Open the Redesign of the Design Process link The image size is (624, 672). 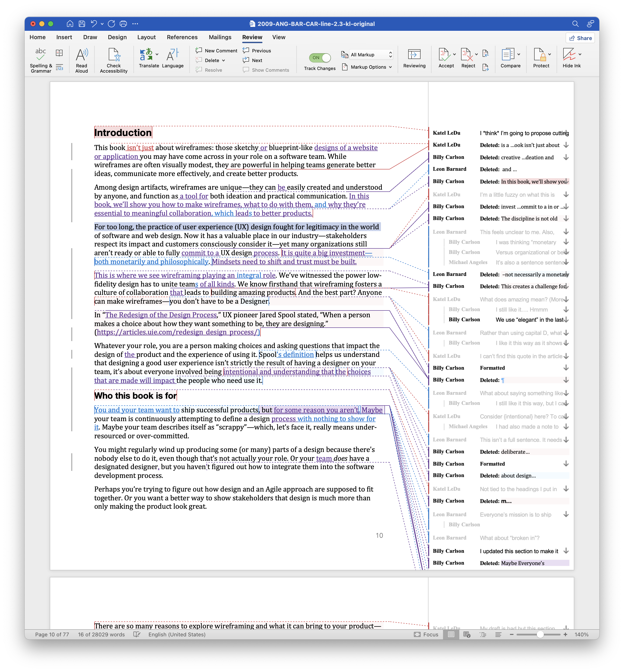pyautogui.click(x=161, y=315)
